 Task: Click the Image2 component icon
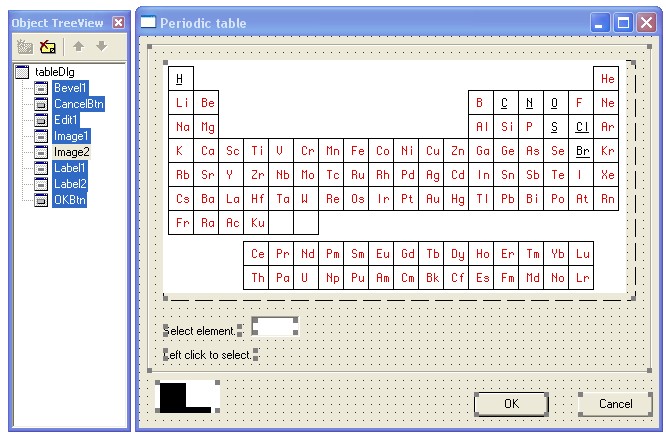click(41, 152)
